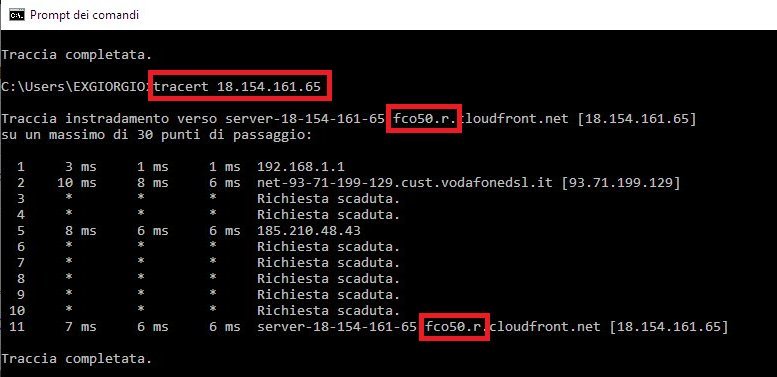This screenshot has height=377, width=777.
Task: Click the Command Prompt title bar icon
Action: click(17, 15)
